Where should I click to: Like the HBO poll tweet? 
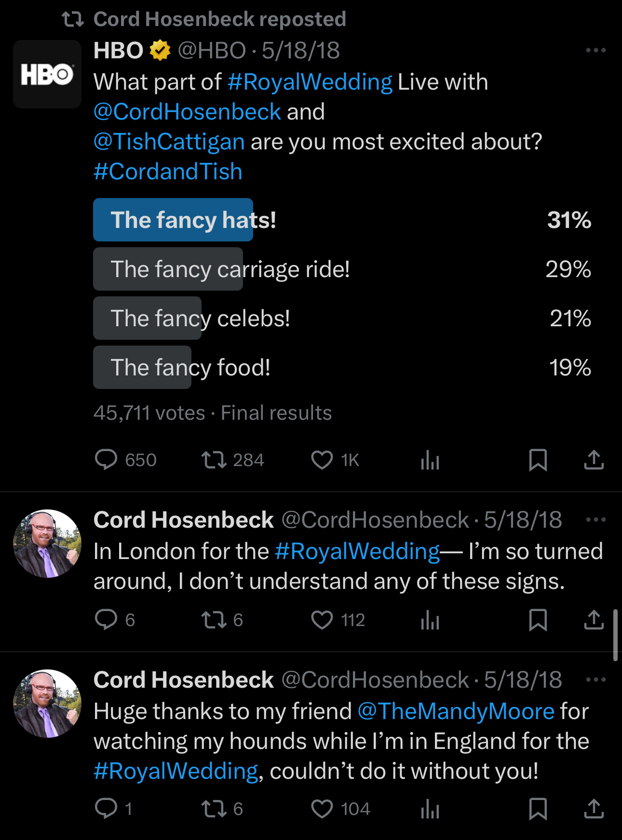point(322,460)
